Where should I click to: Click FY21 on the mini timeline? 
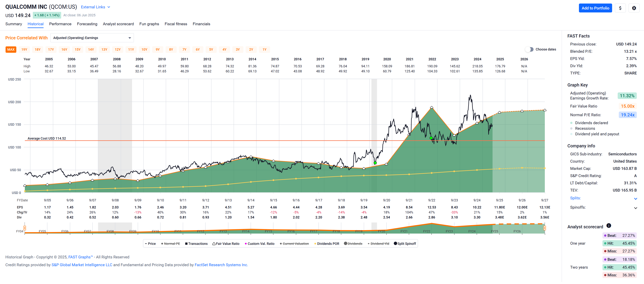click(404, 231)
